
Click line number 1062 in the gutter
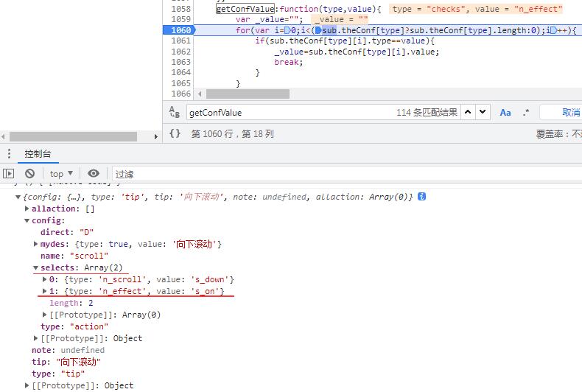[180, 52]
